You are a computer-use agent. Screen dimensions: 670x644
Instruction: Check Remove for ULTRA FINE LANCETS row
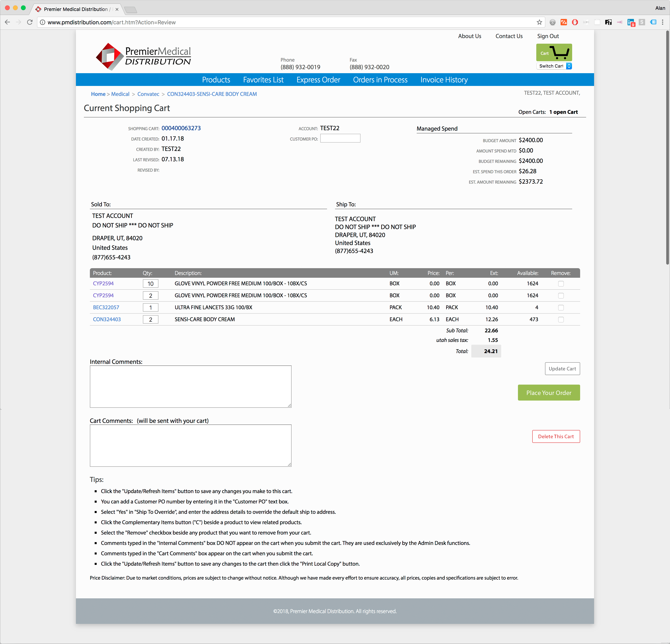point(561,307)
